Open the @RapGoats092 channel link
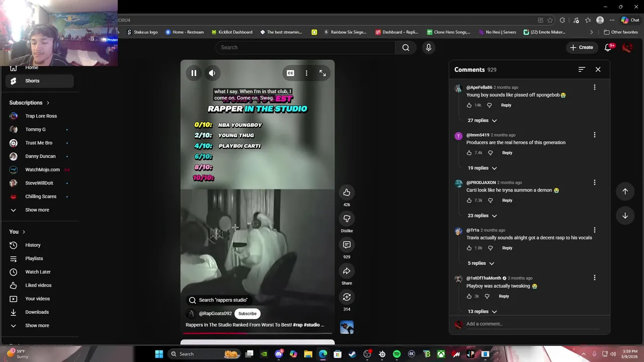 click(215, 314)
